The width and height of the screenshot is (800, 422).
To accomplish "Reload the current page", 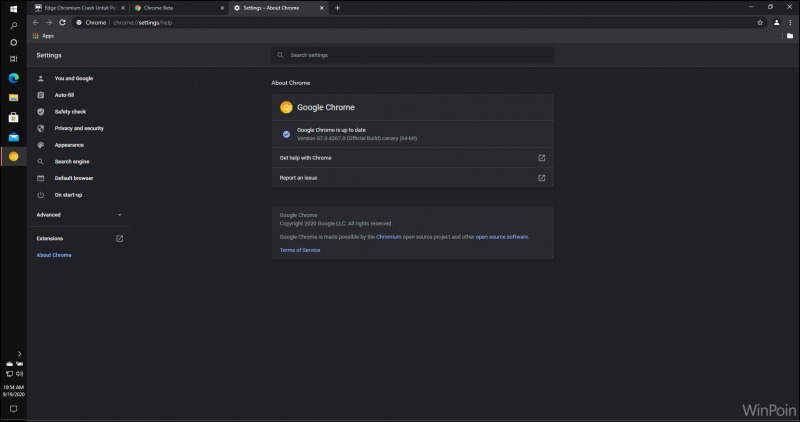I will tap(62, 22).
